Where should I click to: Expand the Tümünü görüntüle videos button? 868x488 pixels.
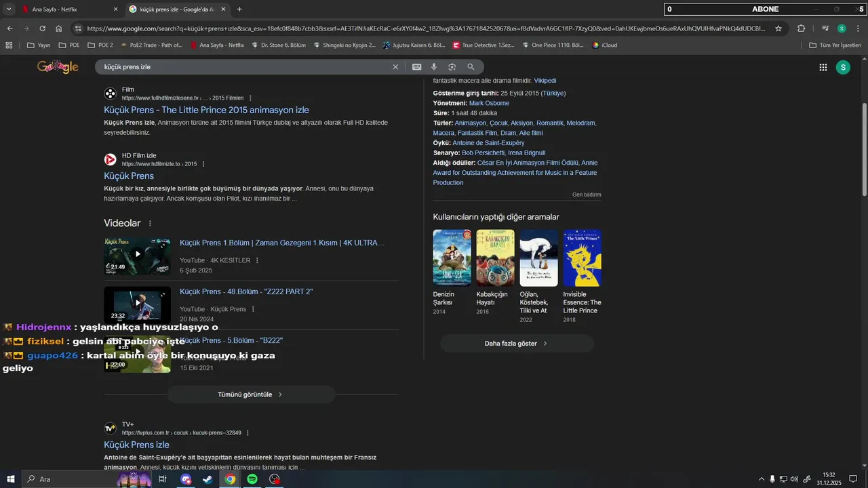click(251, 394)
